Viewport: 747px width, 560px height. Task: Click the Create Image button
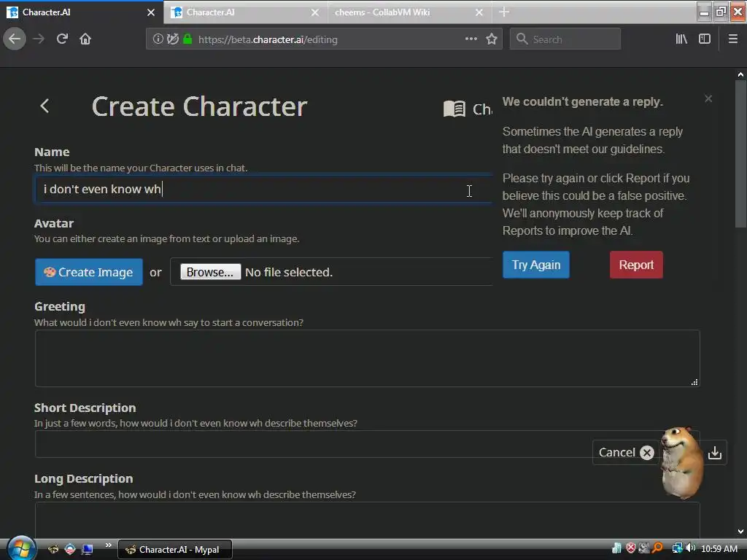click(x=88, y=272)
